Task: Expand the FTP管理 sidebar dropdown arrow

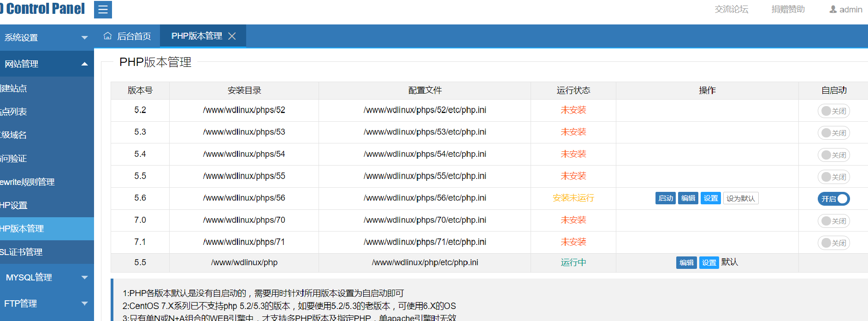Action: point(84,303)
